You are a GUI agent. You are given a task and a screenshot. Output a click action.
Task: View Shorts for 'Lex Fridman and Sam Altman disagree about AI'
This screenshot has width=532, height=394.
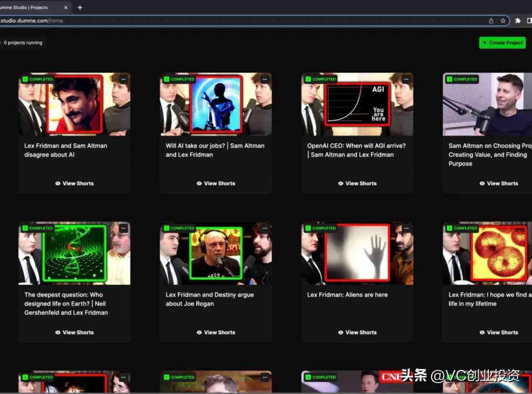pyautogui.click(x=74, y=184)
